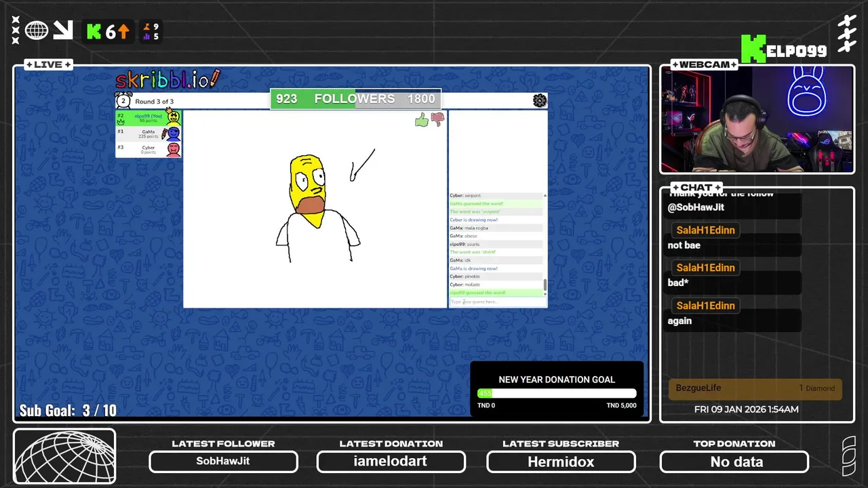Click the alarm clock round timer
This screenshot has height=488, width=868.
click(x=123, y=101)
